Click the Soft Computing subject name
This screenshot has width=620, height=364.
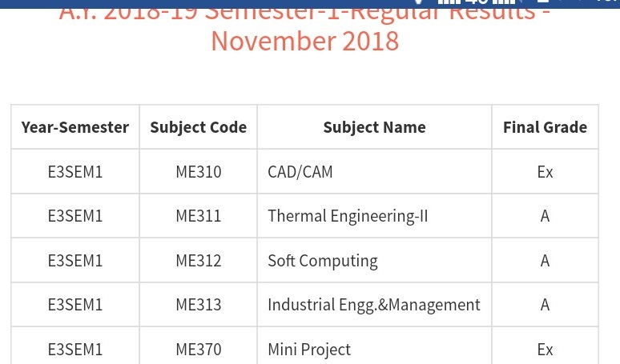[323, 261]
